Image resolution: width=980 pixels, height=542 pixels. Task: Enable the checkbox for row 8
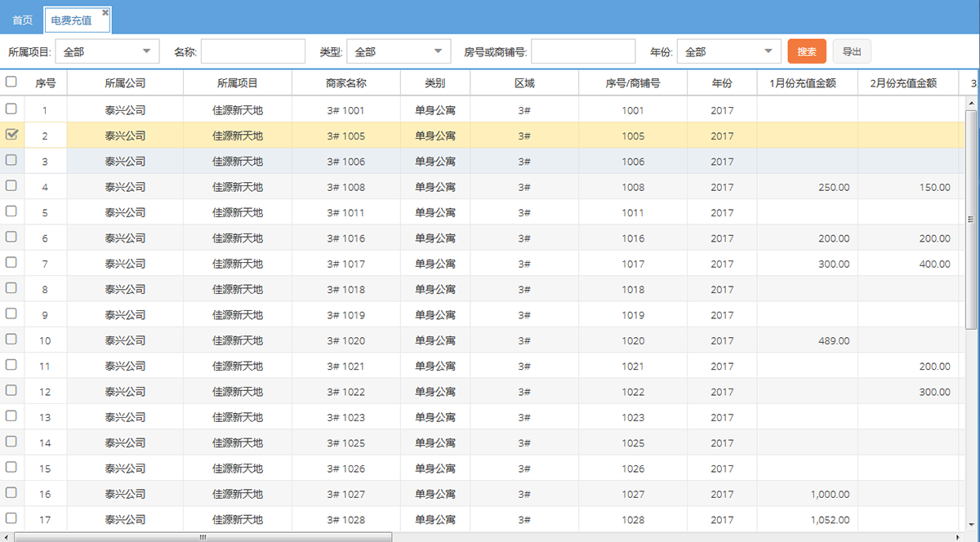tap(11, 288)
